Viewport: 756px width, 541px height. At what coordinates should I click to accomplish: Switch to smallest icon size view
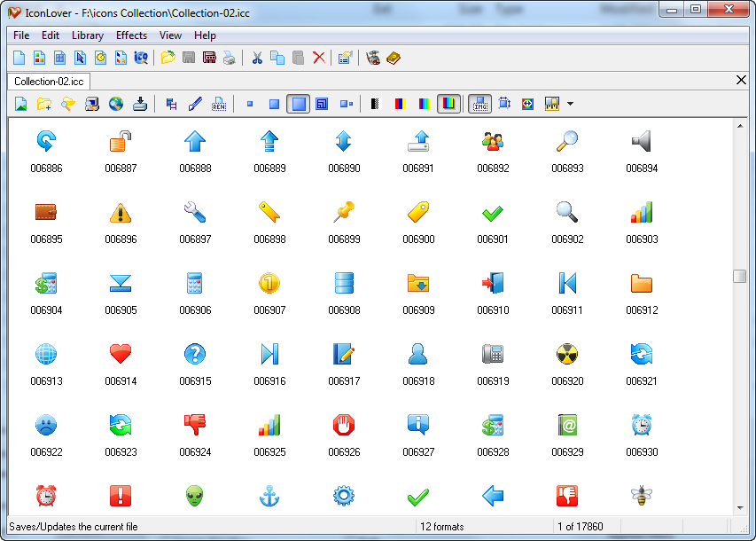249,104
